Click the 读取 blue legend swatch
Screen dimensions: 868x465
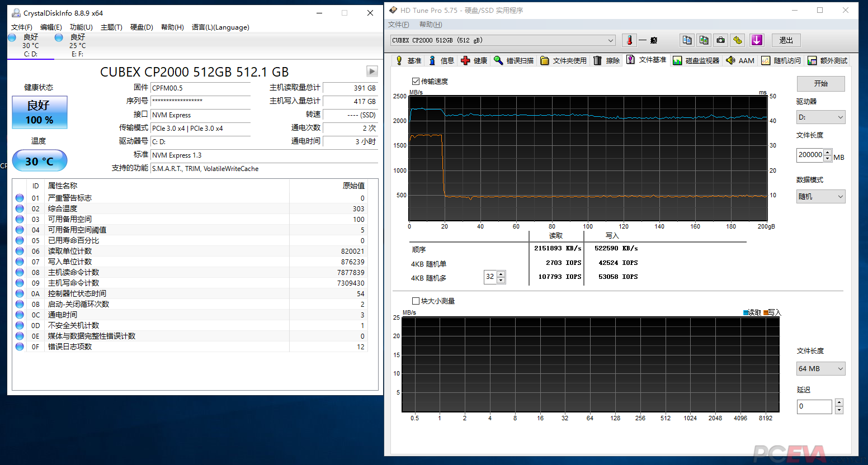tap(746, 312)
